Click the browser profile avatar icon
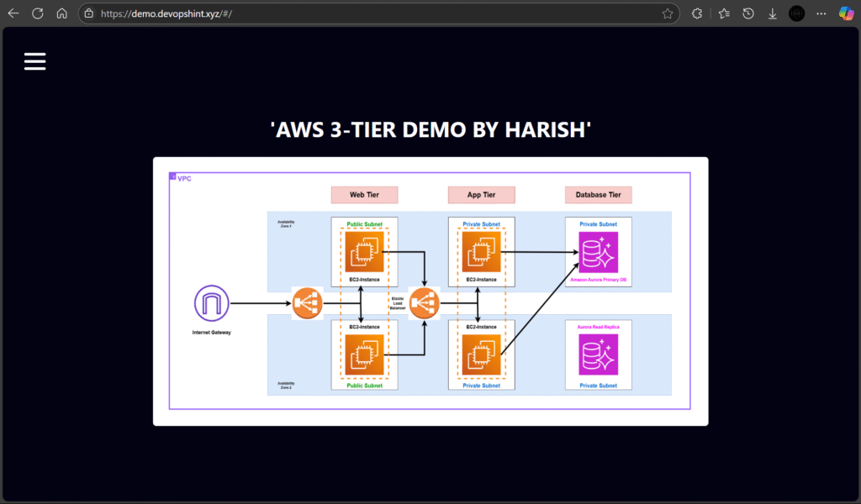Image resolution: width=861 pixels, height=504 pixels. pyautogui.click(x=796, y=13)
